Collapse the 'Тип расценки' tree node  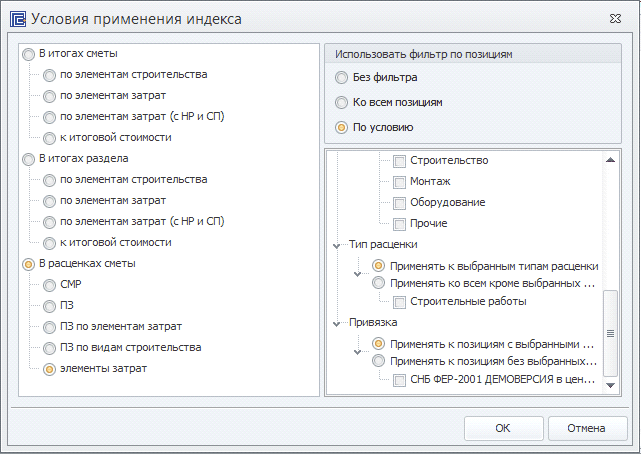[337, 245]
